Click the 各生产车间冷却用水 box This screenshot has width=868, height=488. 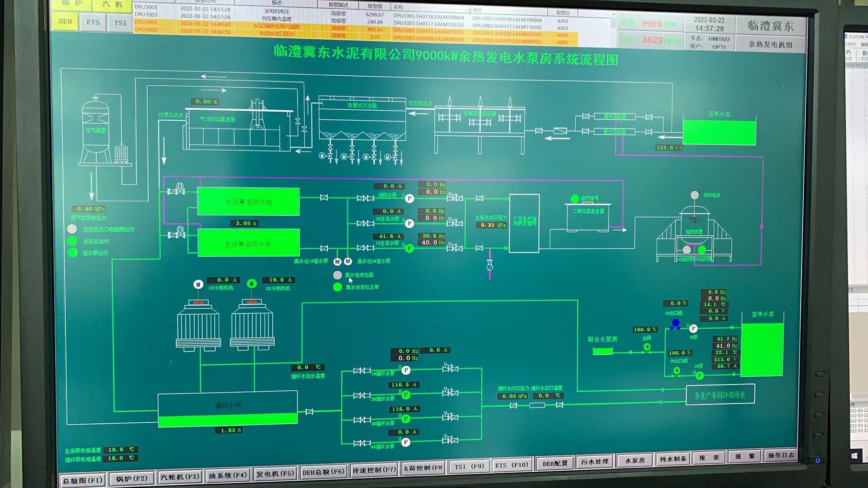720,395
